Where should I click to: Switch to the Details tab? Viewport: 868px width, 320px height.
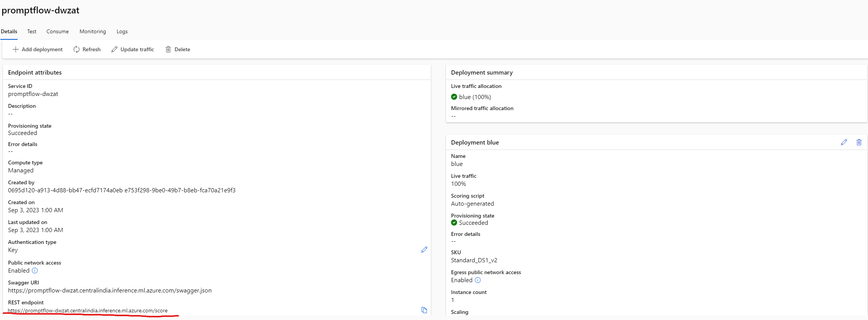coord(9,31)
